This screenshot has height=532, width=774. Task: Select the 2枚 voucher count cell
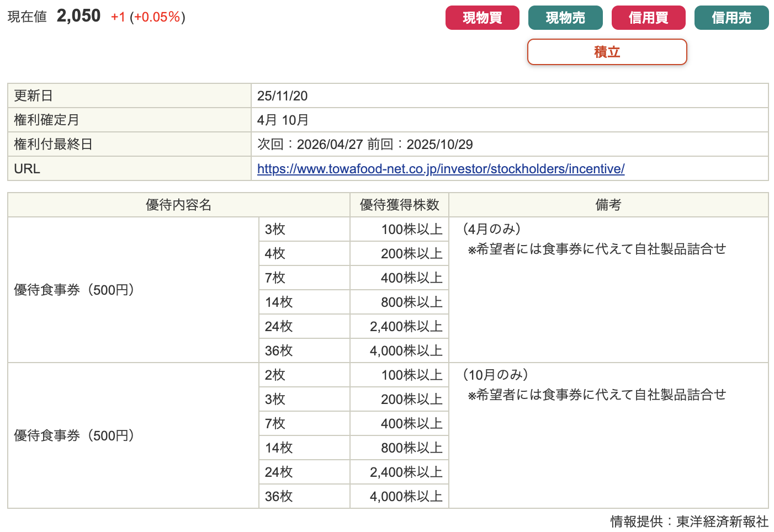point(275,375)
